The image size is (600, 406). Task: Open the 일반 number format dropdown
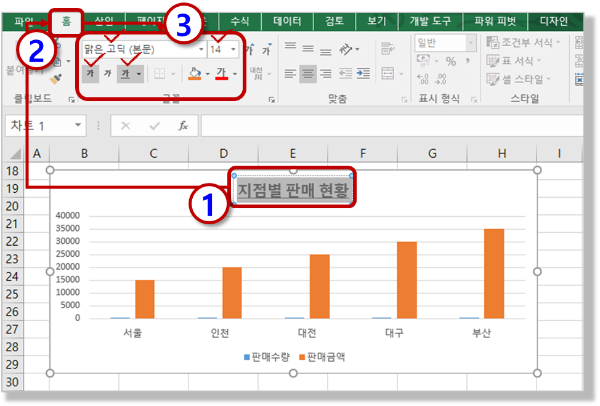point(471,43)
